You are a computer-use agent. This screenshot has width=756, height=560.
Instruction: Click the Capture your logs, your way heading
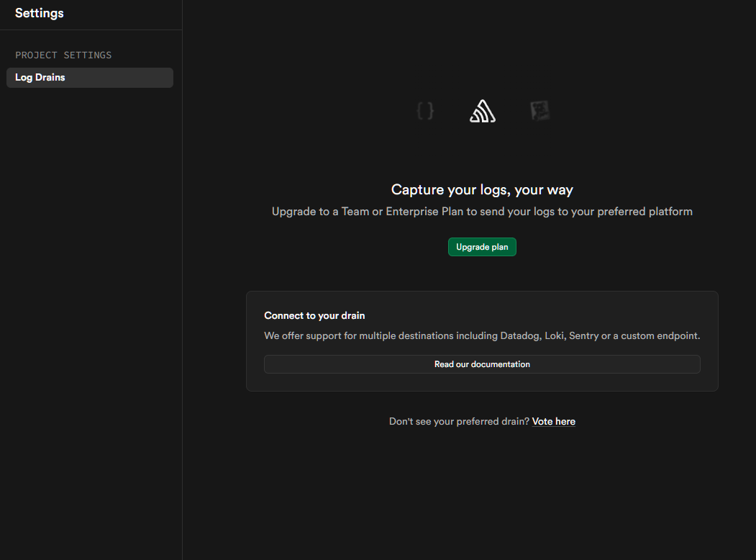pyautogui.click(x=482, y=189)
